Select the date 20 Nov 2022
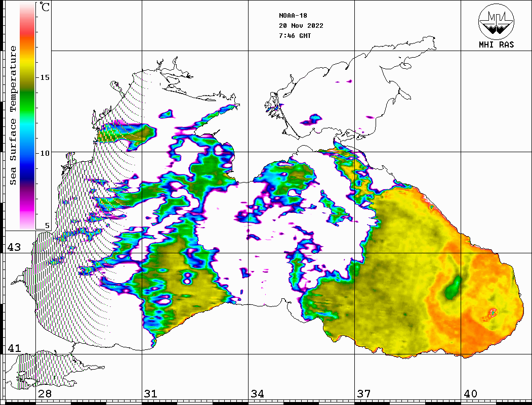This screenshot has height=405, width=532. tap(301, 26)
